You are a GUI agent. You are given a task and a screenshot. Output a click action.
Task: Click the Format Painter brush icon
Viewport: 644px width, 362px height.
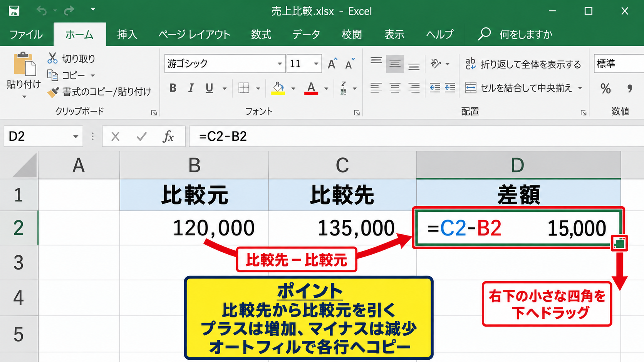click(53, 92)
